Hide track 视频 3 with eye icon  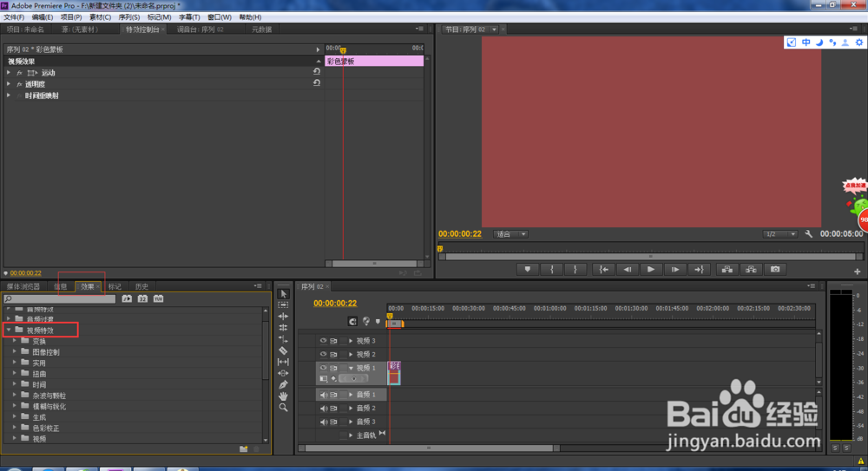[323, 341]
